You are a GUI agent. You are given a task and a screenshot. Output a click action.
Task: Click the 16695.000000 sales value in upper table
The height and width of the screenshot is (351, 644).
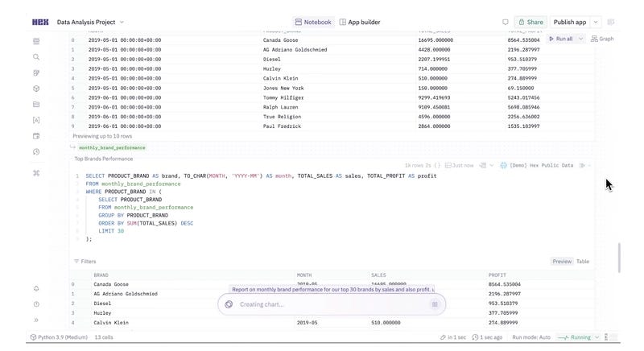[436, 40]
